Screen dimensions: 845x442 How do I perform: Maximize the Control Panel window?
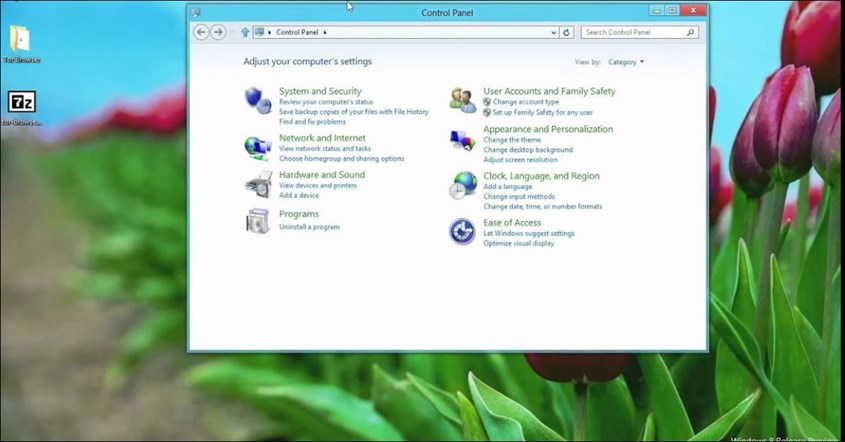coord(673,10)
